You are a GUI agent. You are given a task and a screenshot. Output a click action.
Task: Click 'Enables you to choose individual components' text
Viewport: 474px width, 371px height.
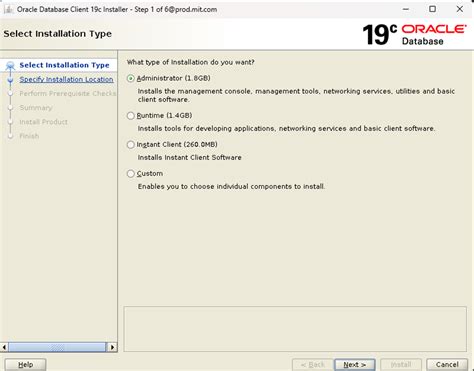pyautogui.click(x=231, y=187)
